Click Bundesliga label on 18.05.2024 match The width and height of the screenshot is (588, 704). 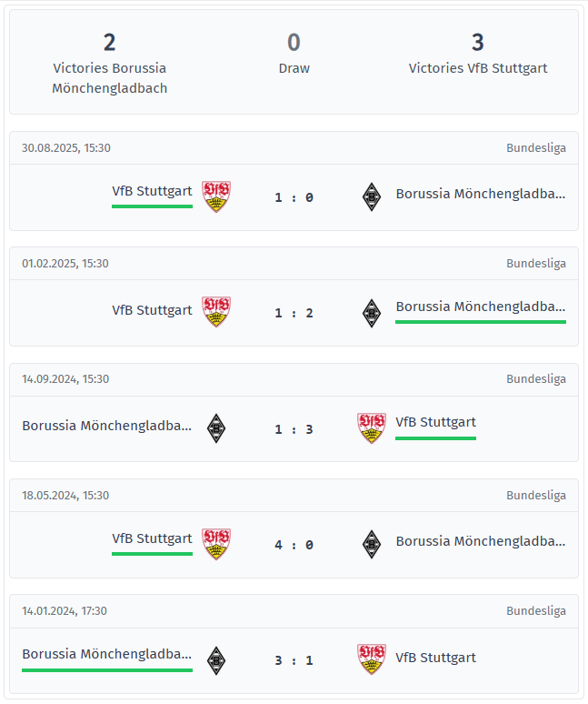point(535,496)
